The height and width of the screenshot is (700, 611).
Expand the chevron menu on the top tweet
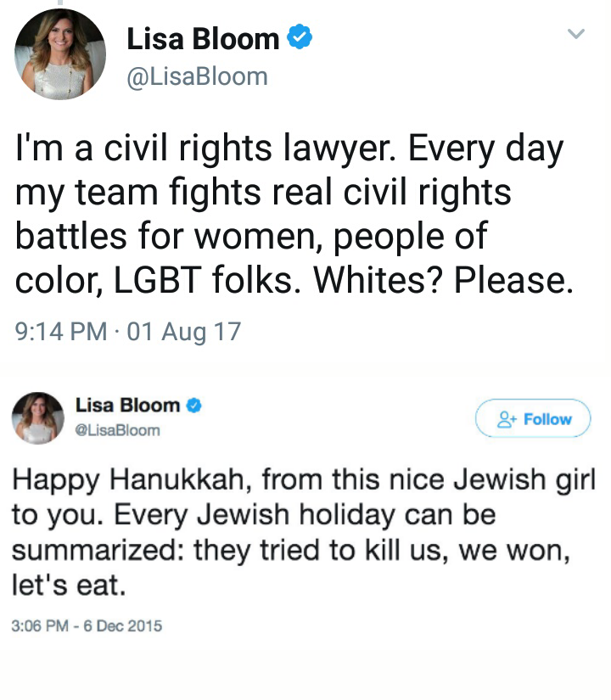pyautogui.click(x=576, y=34)
